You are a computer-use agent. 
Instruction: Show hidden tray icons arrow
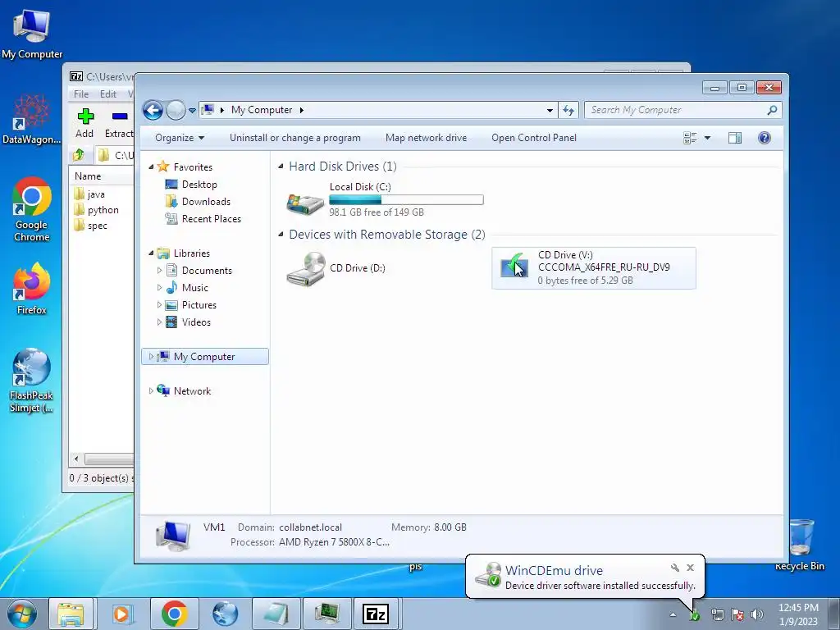pos(673,615)
